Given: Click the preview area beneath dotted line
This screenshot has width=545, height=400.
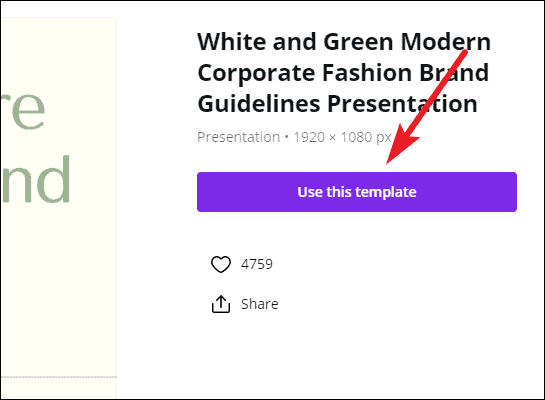Looking at the screenshot, I should 58,388.
